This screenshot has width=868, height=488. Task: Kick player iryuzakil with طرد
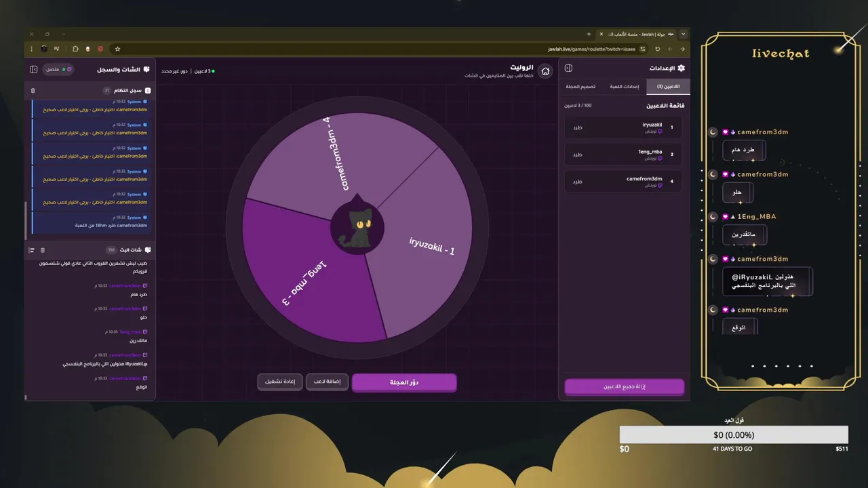coord(577,127)
